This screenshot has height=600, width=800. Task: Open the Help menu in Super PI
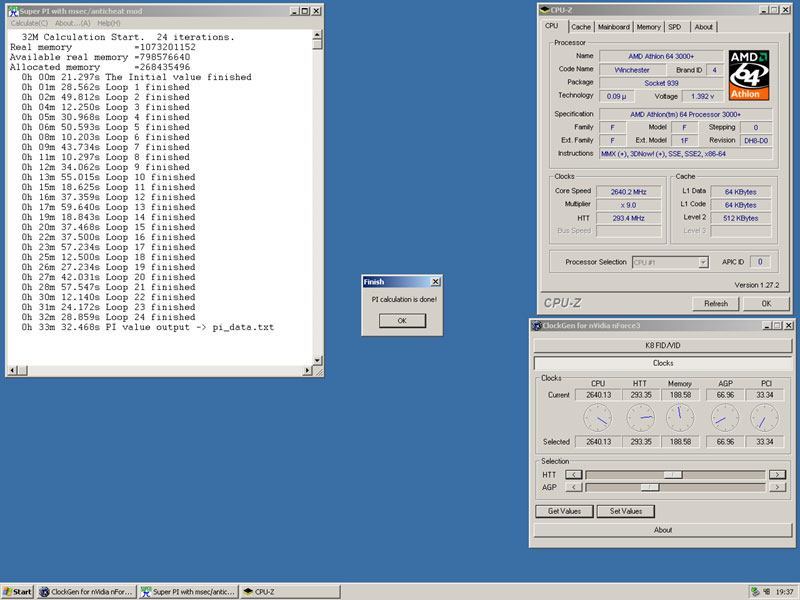(109, 23)
